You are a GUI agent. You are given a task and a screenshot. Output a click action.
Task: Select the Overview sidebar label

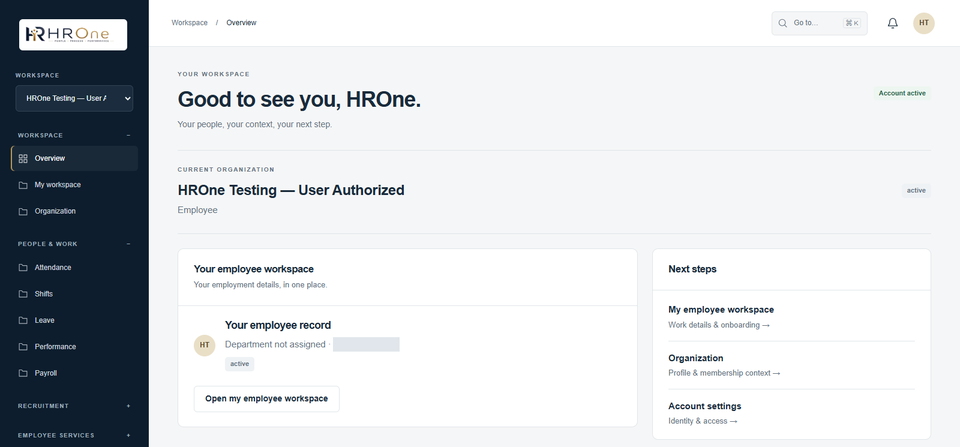[x=50, y=159]
